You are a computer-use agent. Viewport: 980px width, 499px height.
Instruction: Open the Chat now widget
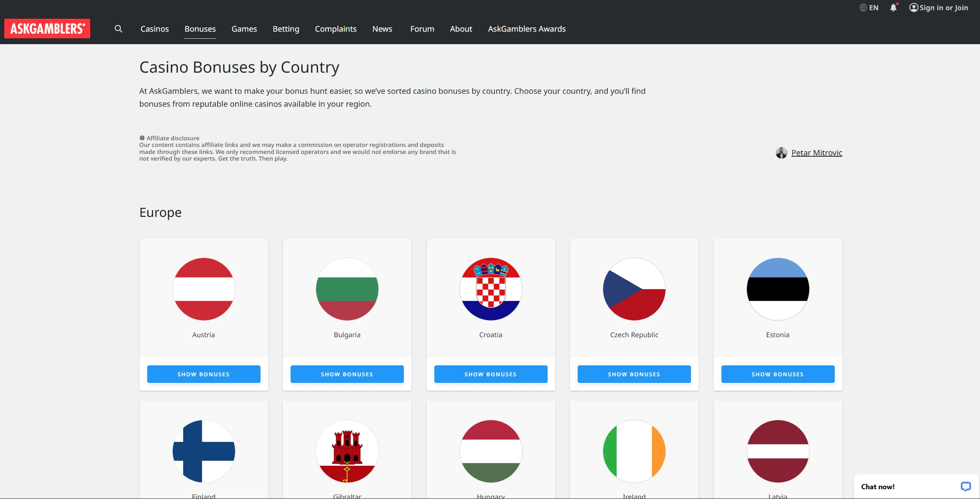click(916, 486)
